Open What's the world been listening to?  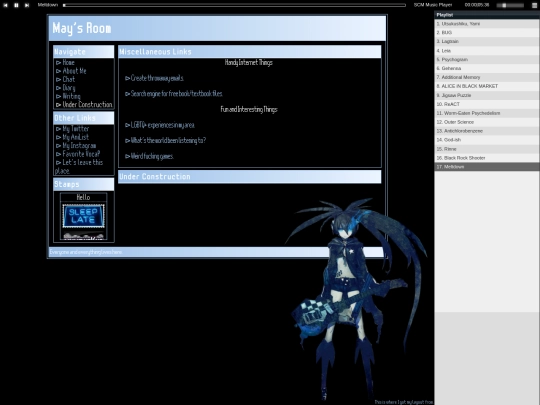168,141
